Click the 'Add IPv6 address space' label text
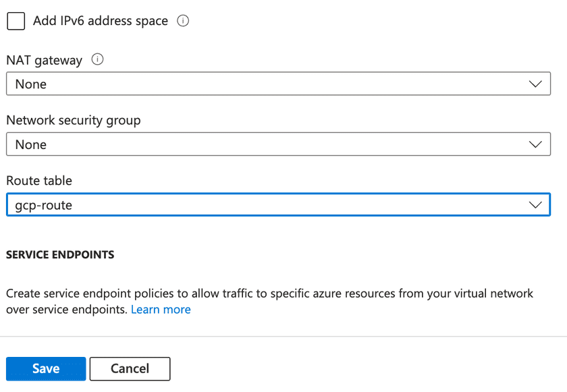 tap(101, 21)
